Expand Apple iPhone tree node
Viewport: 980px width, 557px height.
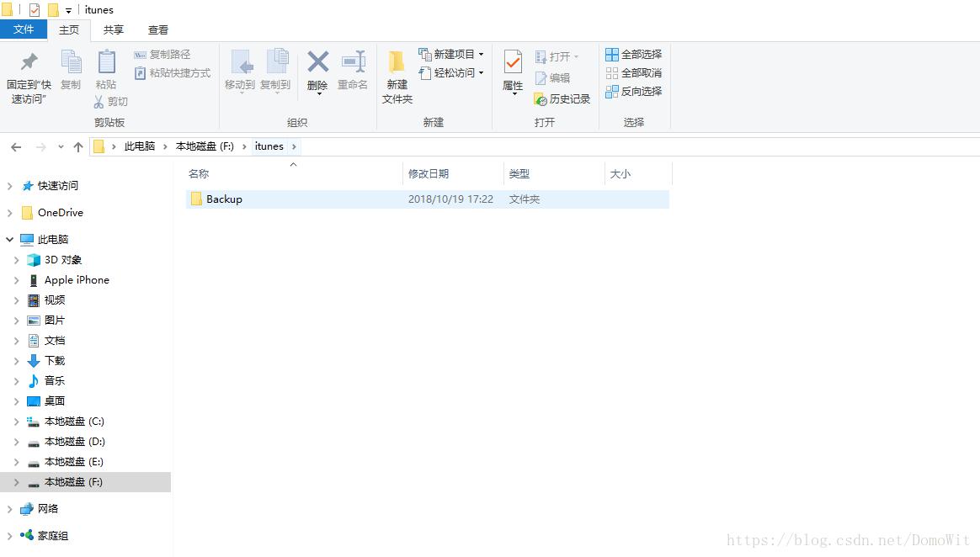point(16,280)
